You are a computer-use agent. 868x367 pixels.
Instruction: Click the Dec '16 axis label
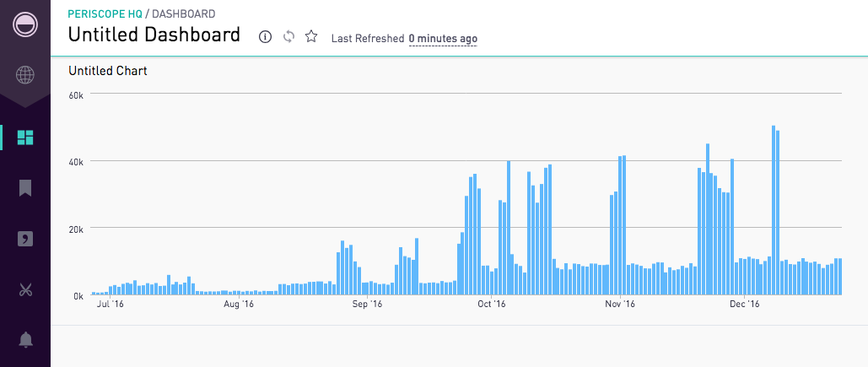745,304
